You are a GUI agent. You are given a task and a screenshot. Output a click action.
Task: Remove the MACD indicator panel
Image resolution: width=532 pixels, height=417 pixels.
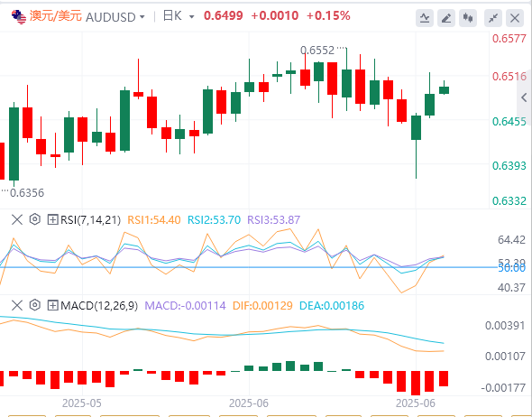[x=17, y=306]
